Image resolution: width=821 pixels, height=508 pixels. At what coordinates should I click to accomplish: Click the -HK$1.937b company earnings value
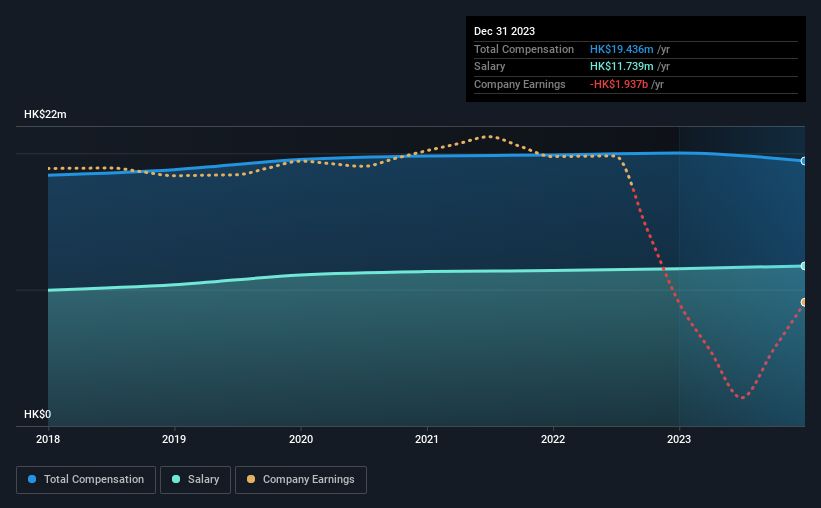pos(619,84)
